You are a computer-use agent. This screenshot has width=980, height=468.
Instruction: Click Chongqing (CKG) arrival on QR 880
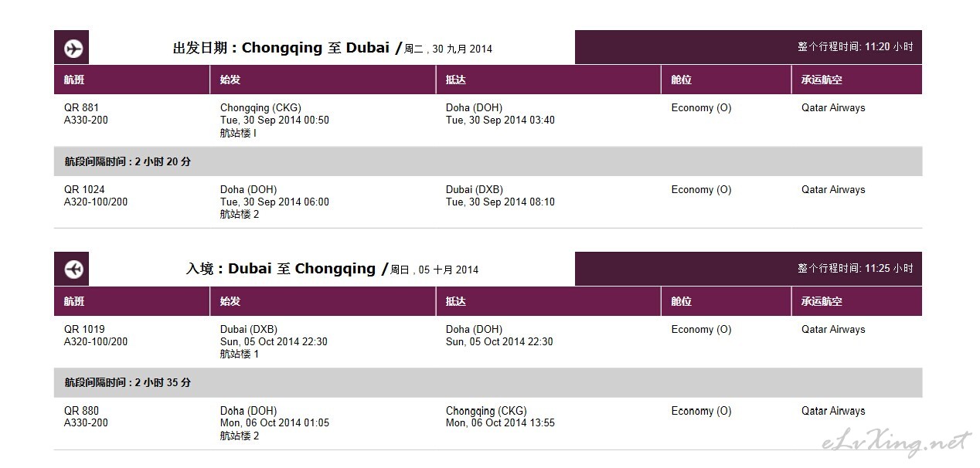point(486,412)
